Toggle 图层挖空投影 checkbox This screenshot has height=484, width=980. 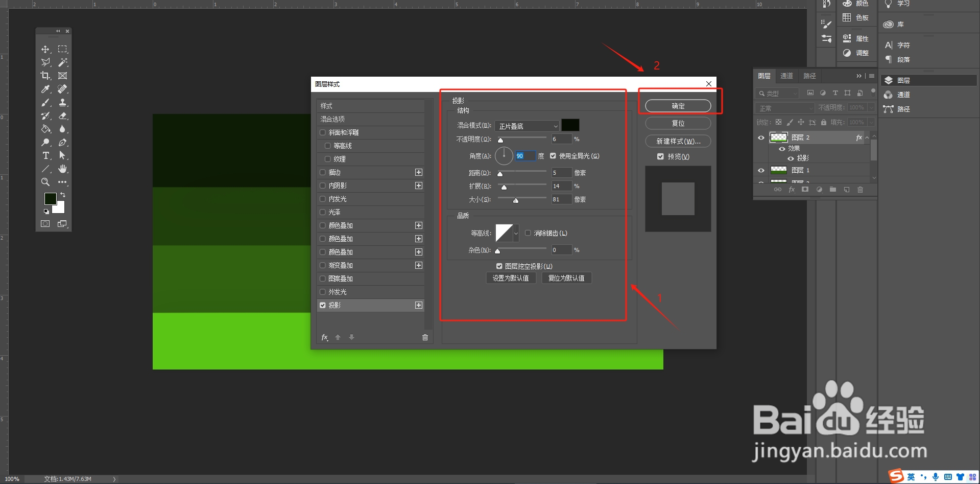point(499,266)
